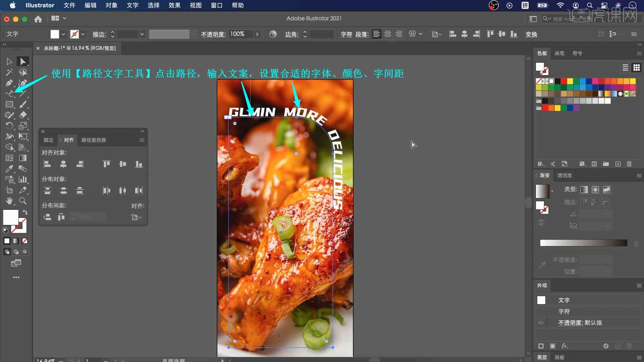This screenshot has width=644, height=362.
Task: Select the Paintbrush tool
Action: tap(23, 104)
